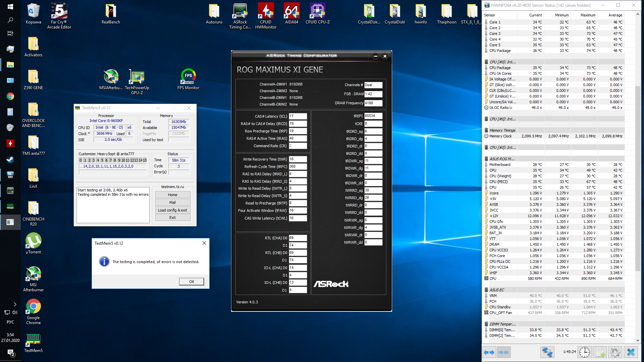Screen dimensions: 644x362
Task: Click Google Chrome icon in taskbar
Action: click(x=10, y=97)
